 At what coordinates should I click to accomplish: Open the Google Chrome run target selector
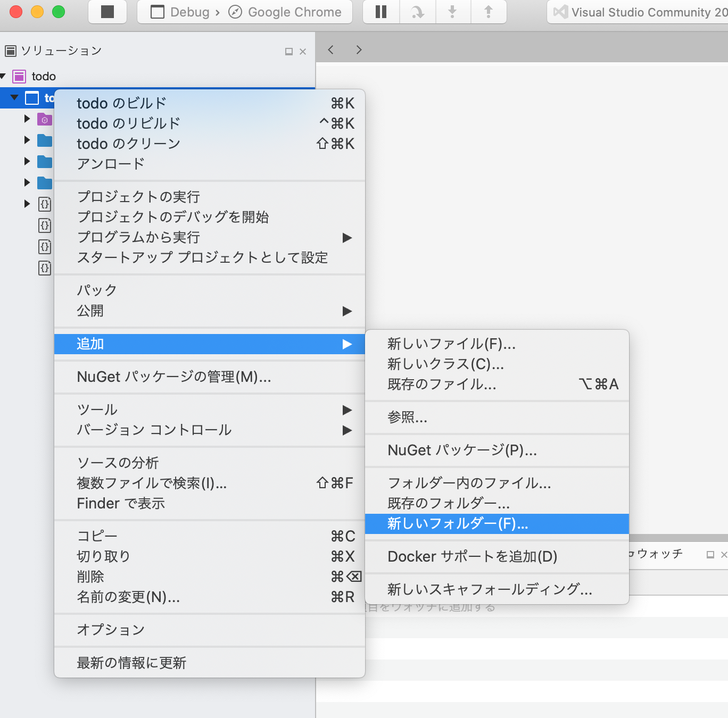point(285,12)
